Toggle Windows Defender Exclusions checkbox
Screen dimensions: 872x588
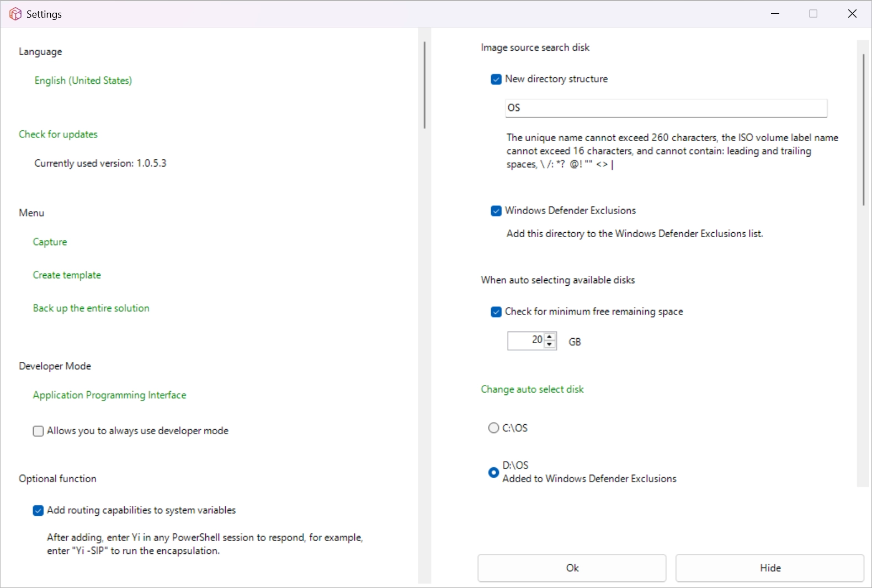tap(496, 211)
